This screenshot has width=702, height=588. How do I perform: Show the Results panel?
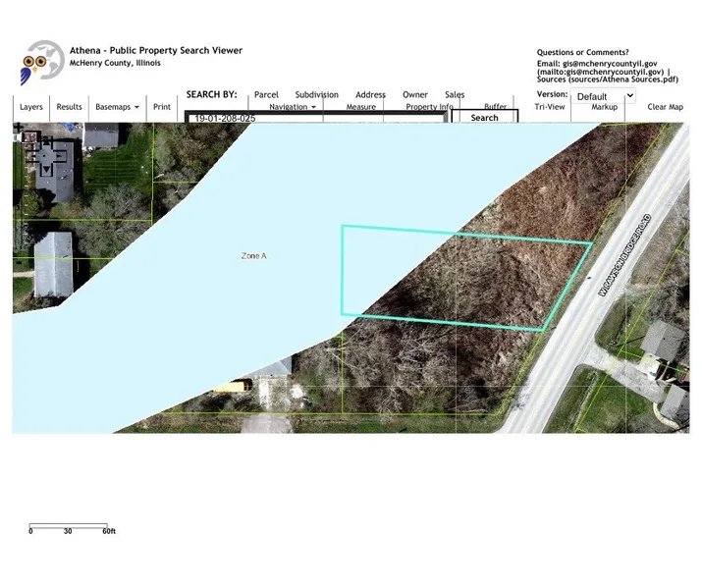coord(70,107)
